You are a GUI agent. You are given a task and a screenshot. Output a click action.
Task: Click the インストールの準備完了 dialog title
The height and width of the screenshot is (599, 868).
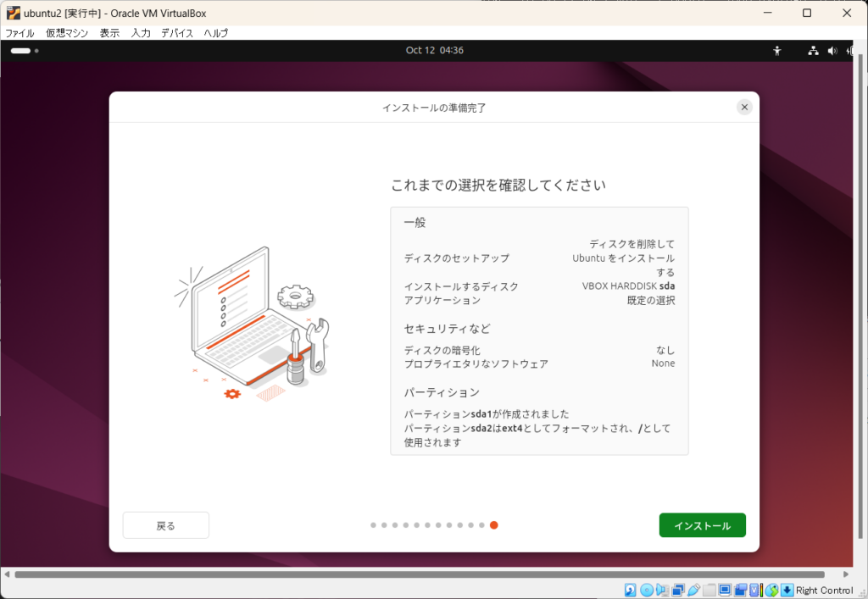pyautogui.click(x=434, y=108)
